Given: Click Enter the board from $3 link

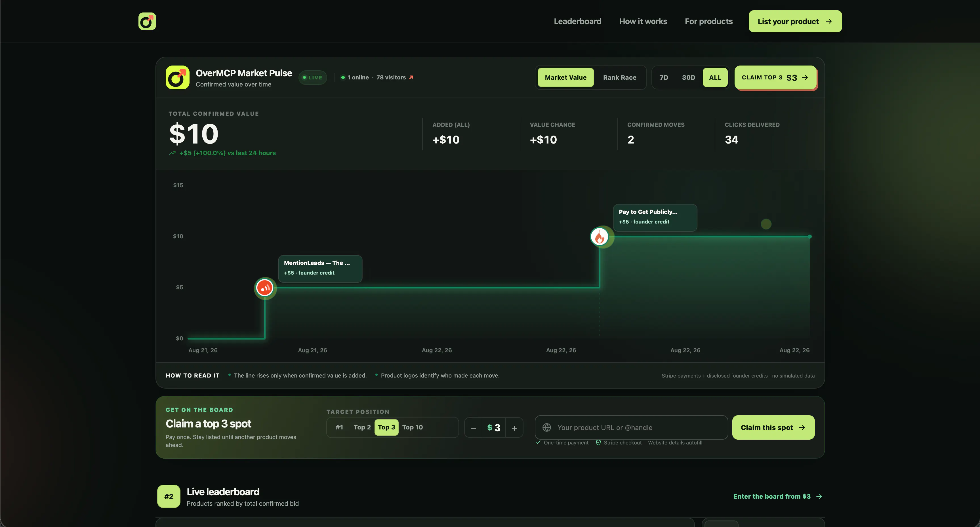Looking at the screenshot, I should click(x=778, y=496).
